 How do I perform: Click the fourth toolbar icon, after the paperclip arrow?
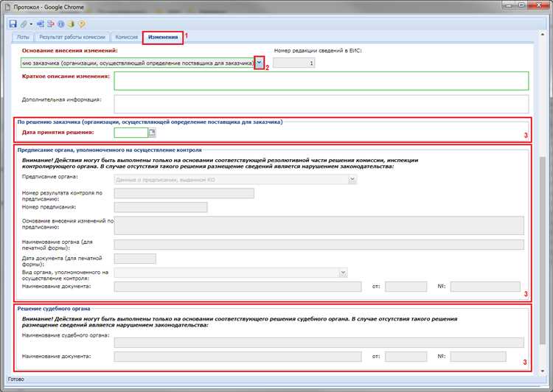39,24
